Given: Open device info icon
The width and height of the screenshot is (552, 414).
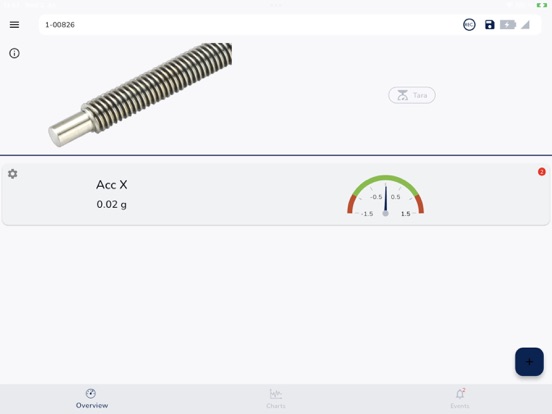Looking at the screenshot, I should click(14, 53).
